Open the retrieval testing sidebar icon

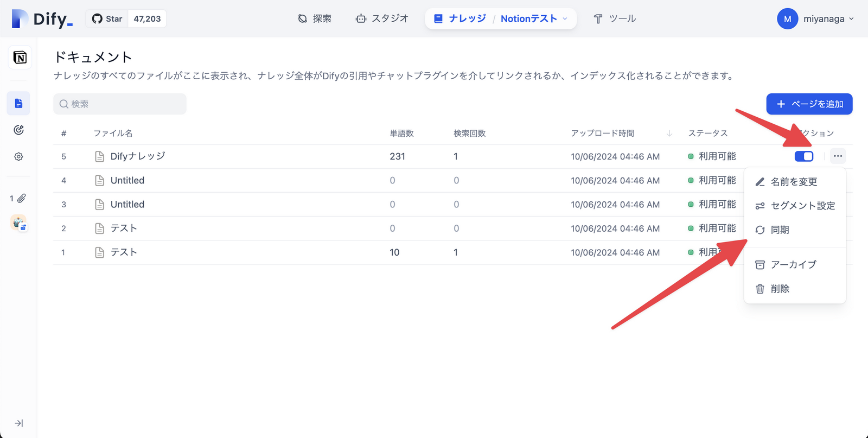click(x=18, y=130)
